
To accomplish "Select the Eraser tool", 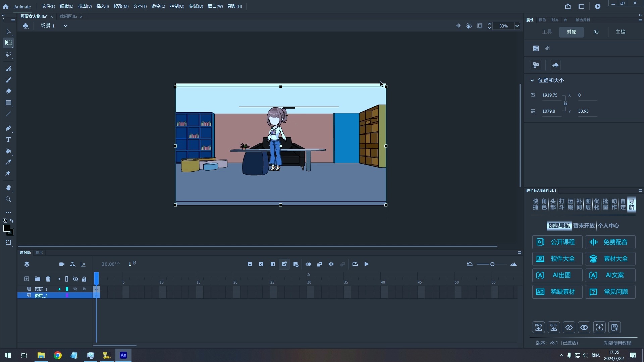I will pyautogui.click(x=8, y=91).
